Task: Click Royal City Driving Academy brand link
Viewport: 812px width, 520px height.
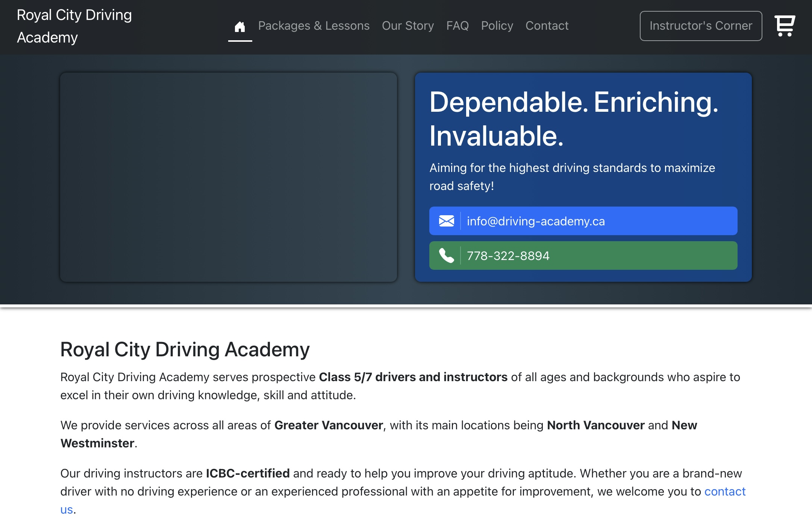Action: pos(74,26)
